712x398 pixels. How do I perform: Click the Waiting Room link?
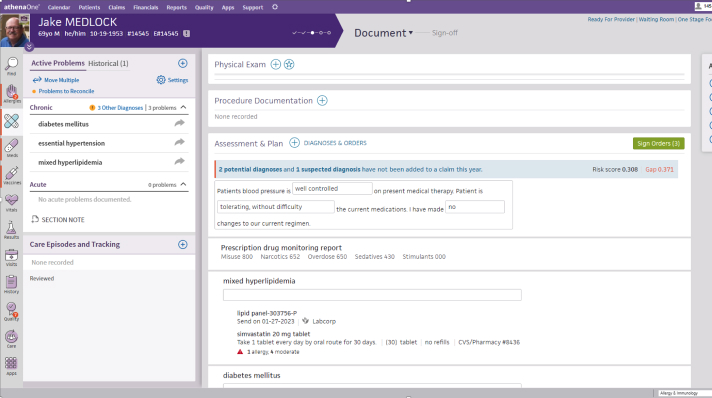pyautogui.click(x=656, y=20)
